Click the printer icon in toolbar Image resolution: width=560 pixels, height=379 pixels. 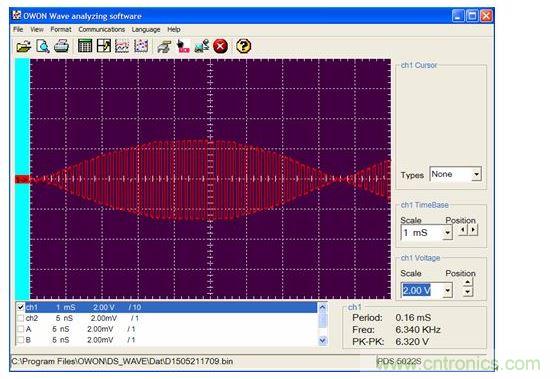click(x=61, y=46)
